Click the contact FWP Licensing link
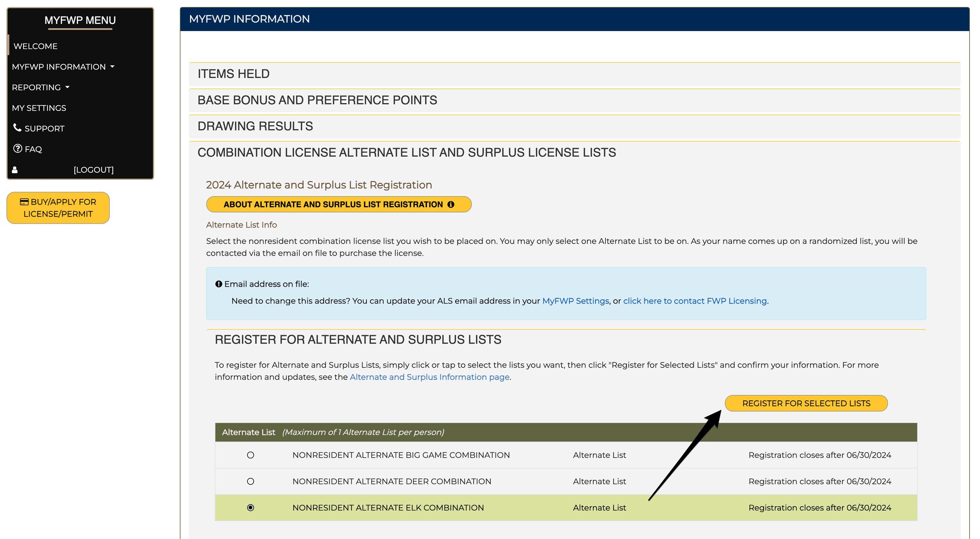The image size is (980, 539). click(695, 301)
